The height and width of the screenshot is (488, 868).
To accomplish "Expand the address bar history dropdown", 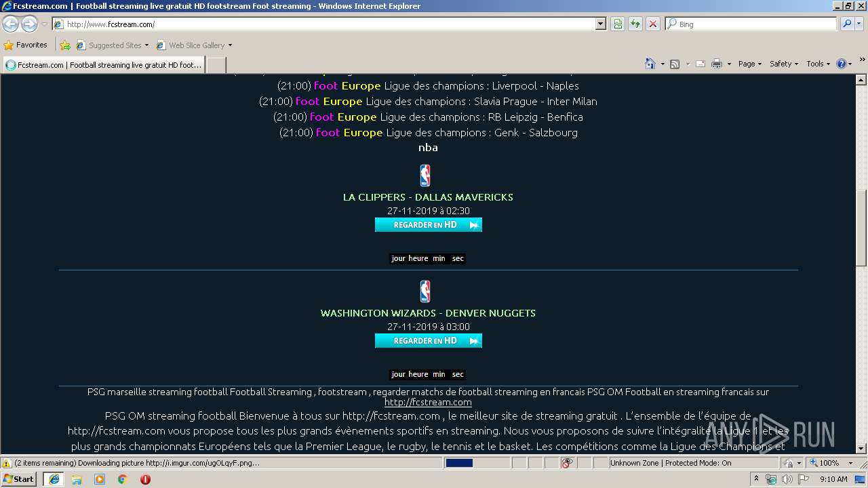I will tap(601, 24).
